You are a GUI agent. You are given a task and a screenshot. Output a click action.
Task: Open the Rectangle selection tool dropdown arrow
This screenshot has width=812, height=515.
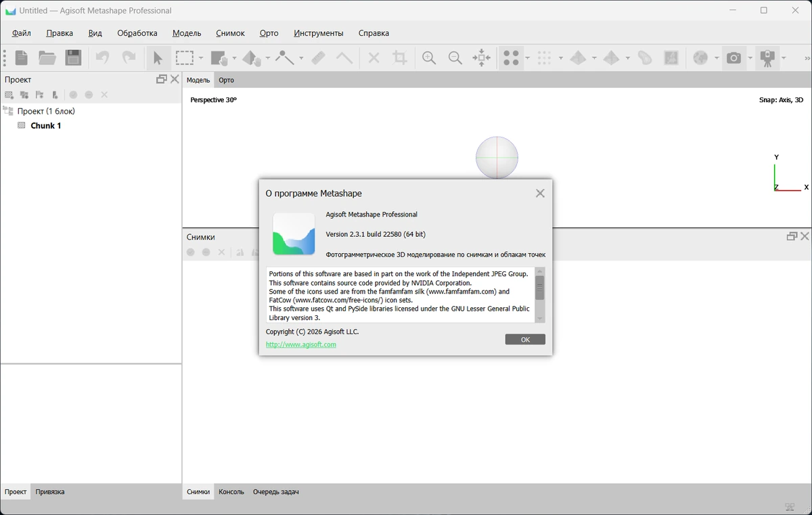[x=201, y=58]
